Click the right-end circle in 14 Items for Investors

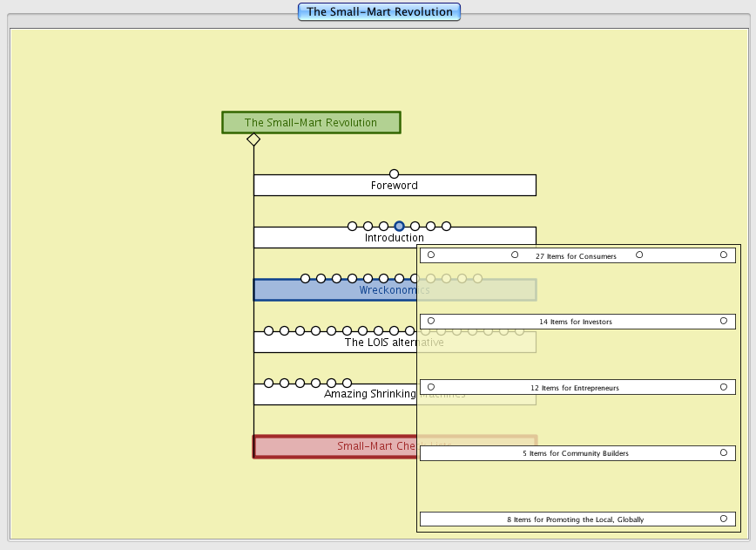pos(723,321)
